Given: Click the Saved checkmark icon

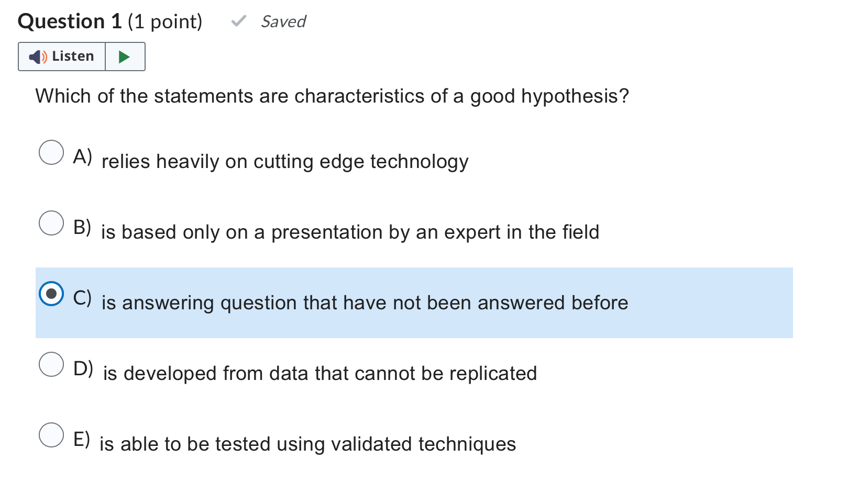Looking at the screenshot, I should point(239,21).
